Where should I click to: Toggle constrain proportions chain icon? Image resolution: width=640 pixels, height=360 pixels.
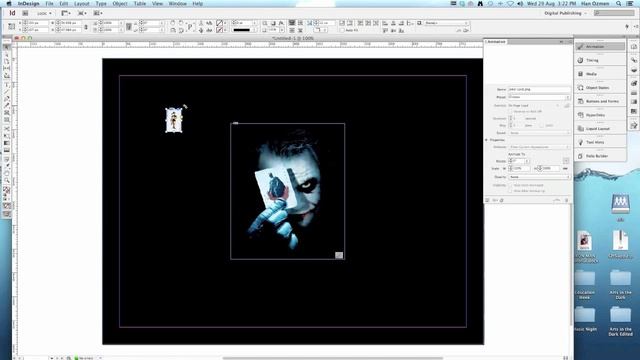(86, 27)
